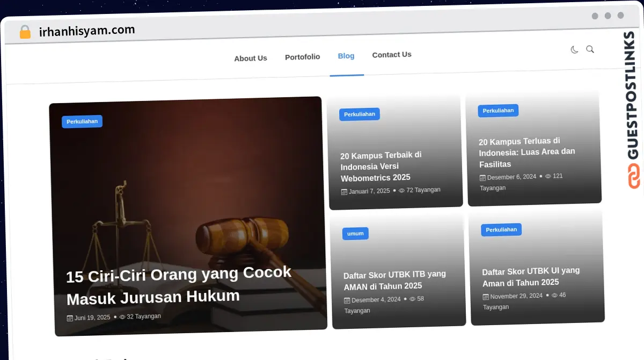Viewport: 644px width, 360px height.
Task: Open the About Us menu item
Action: coord(250,58)
